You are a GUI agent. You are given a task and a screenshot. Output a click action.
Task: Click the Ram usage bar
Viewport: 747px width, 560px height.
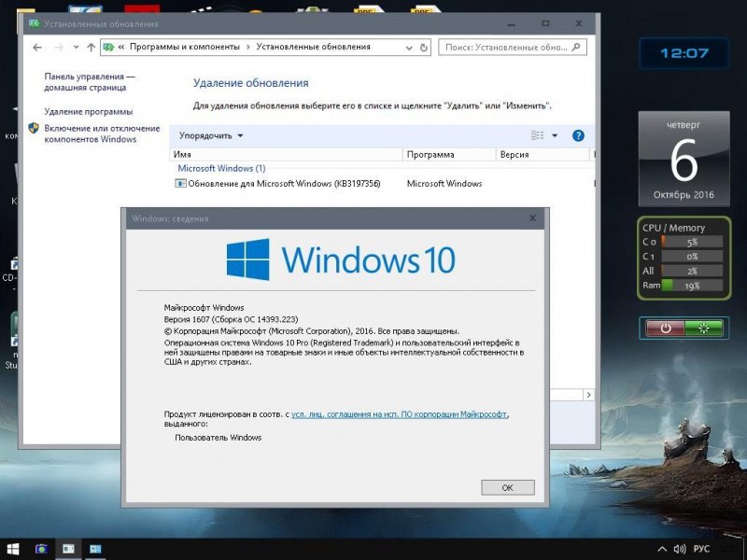pyautogui.click(x=692, y=286)
